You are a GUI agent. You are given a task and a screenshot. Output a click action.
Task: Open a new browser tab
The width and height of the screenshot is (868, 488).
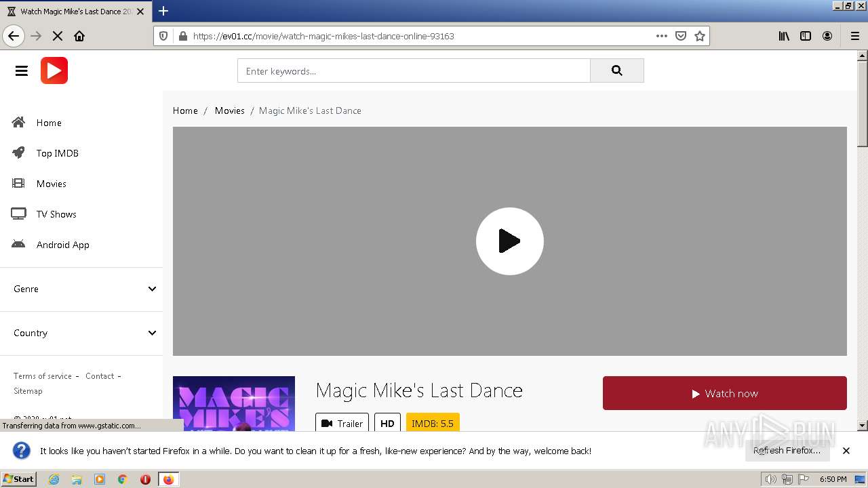[163, 11]
